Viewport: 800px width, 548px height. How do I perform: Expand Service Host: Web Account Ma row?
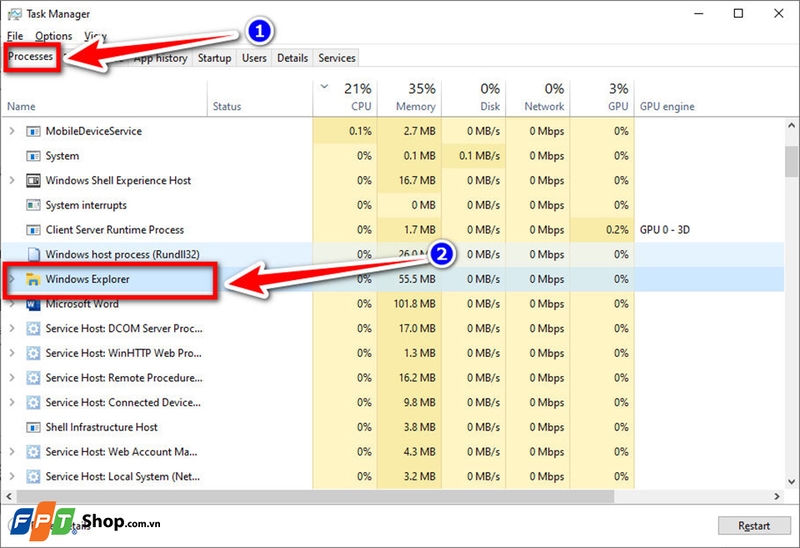[12, 452]
